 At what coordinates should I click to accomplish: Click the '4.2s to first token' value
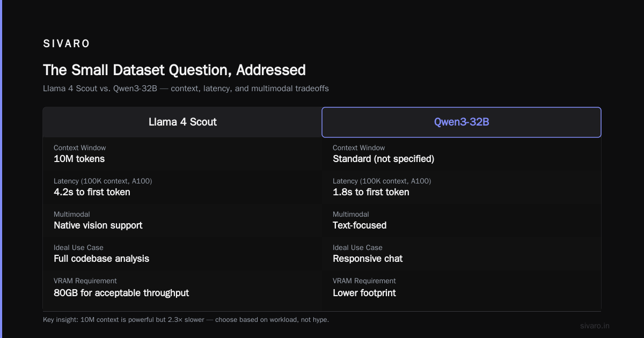92,192
